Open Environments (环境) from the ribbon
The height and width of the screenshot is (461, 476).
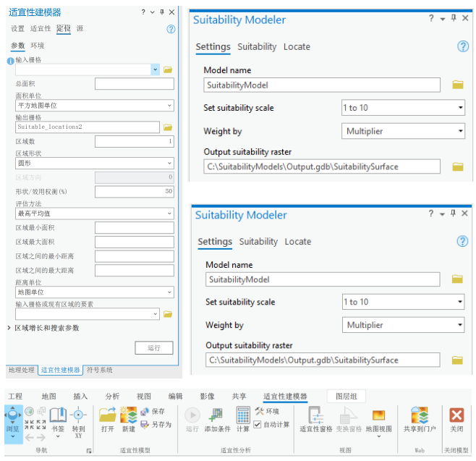[267, 411]
